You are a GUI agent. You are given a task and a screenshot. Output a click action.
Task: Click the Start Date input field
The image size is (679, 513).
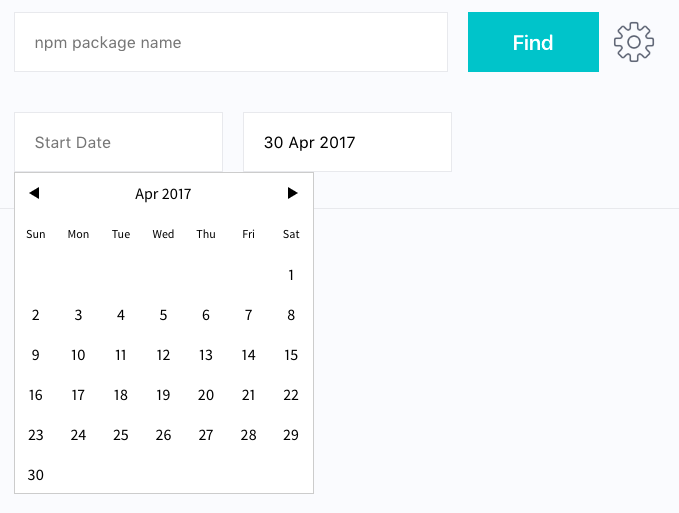point(118,142)
